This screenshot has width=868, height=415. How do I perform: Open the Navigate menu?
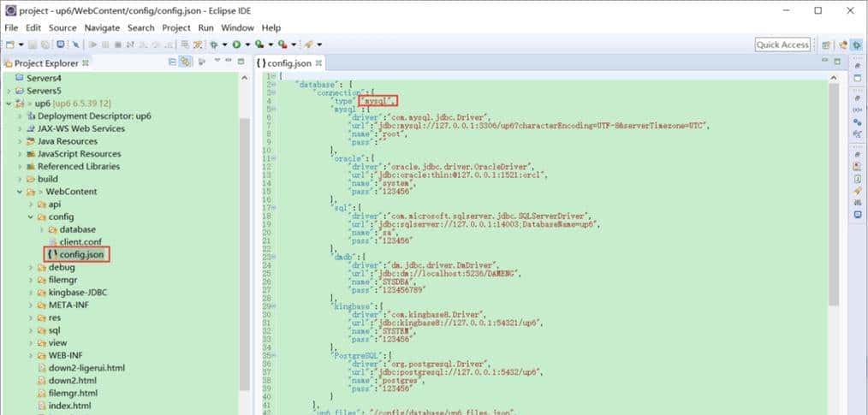(x=102, y=27)
